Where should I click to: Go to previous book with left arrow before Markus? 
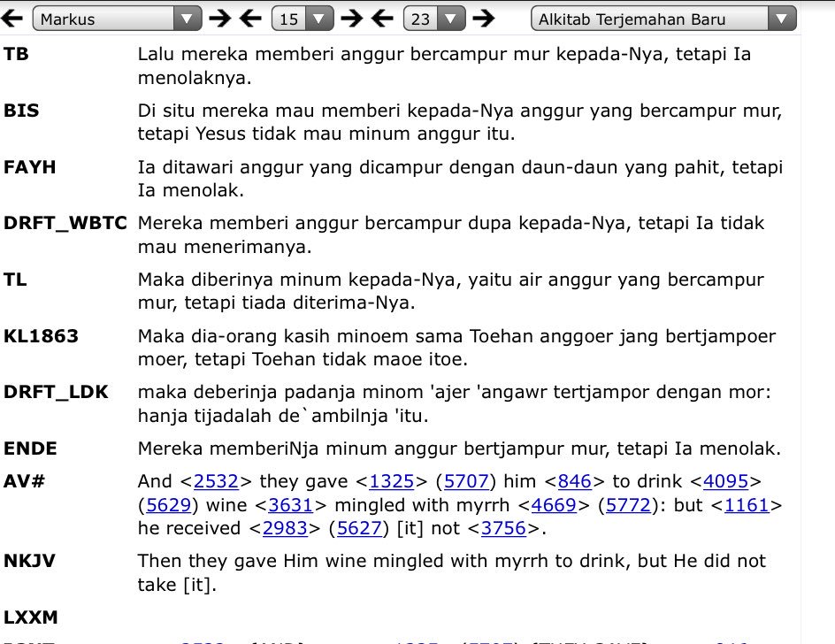[12, 19]
